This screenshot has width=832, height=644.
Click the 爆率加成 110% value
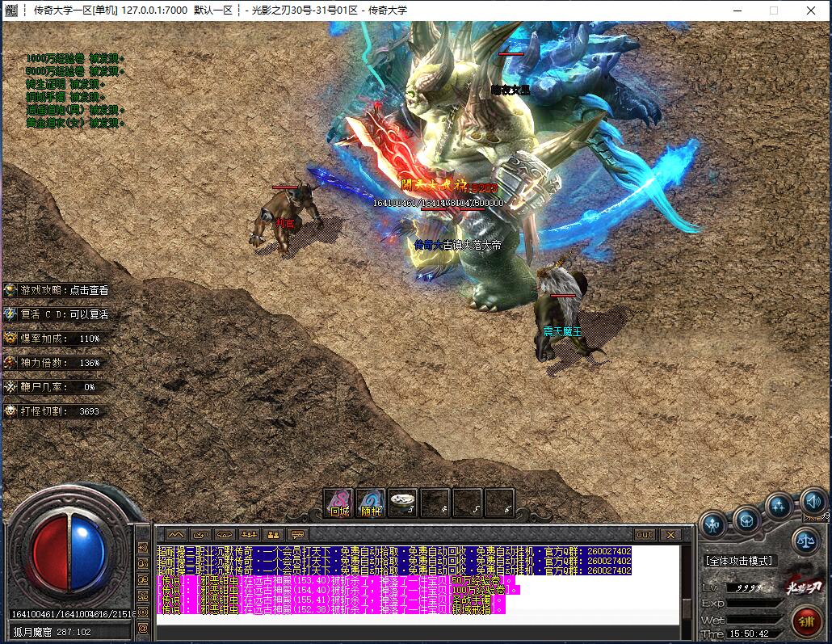click(90, 339)
